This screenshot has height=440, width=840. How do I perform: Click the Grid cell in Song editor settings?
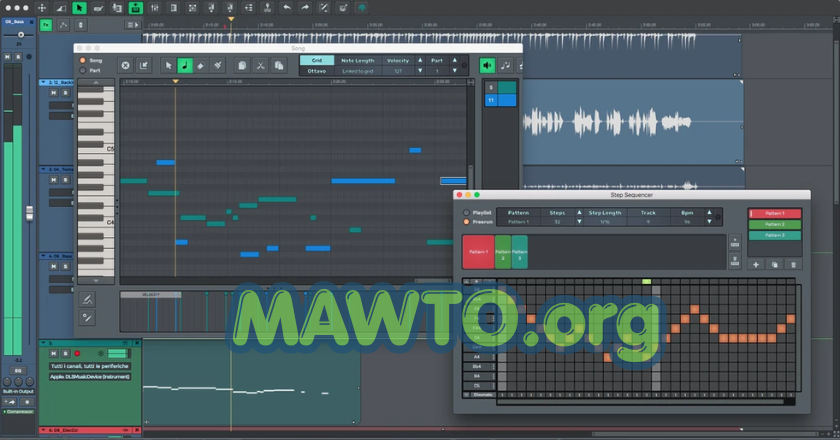[x=317, y=61]
